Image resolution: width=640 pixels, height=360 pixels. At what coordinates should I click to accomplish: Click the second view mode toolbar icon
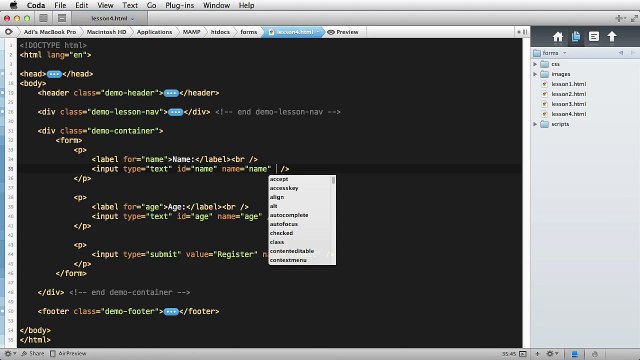point(62,18)
